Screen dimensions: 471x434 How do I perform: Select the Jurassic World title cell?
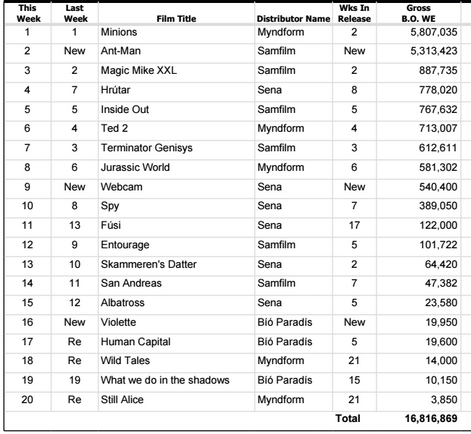tap(135, 167)
